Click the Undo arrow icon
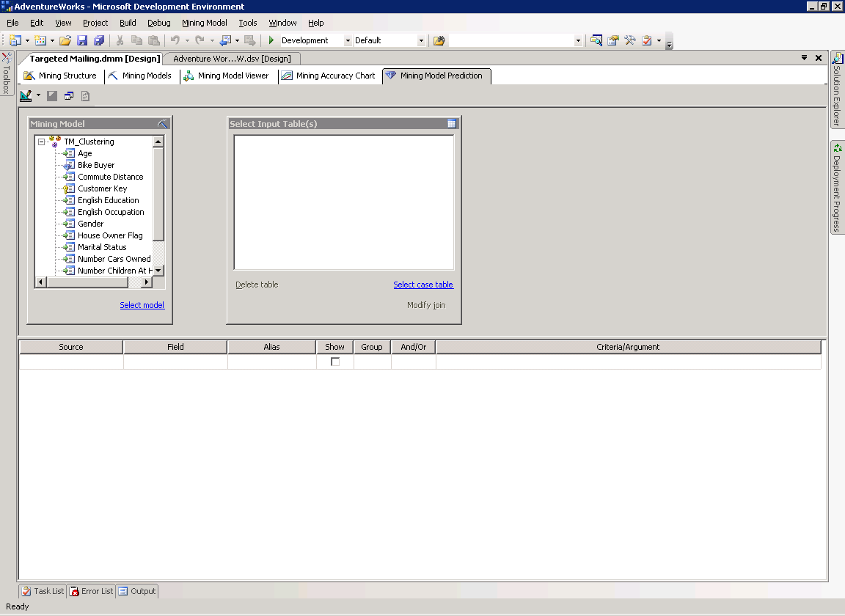This screenshot has width=845, height=616. (x=175, y=40)
